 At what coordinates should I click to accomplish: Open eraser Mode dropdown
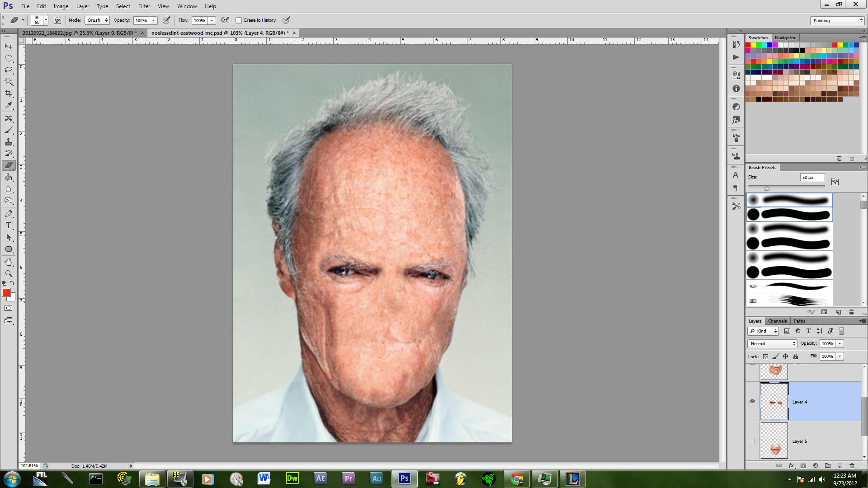97,20
